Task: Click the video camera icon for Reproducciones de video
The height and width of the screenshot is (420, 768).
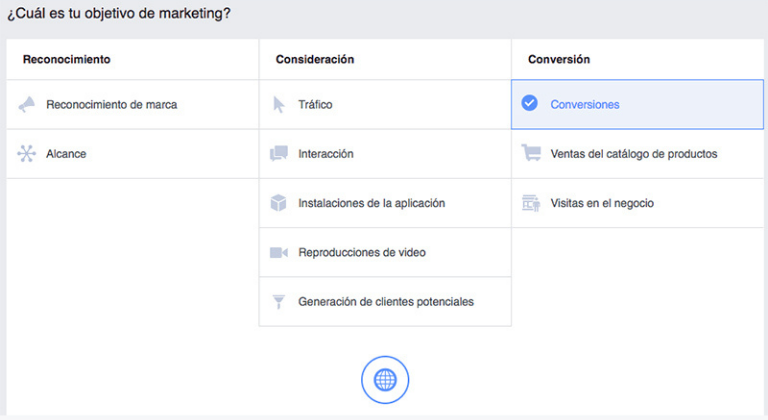Action: click(279, 252)
